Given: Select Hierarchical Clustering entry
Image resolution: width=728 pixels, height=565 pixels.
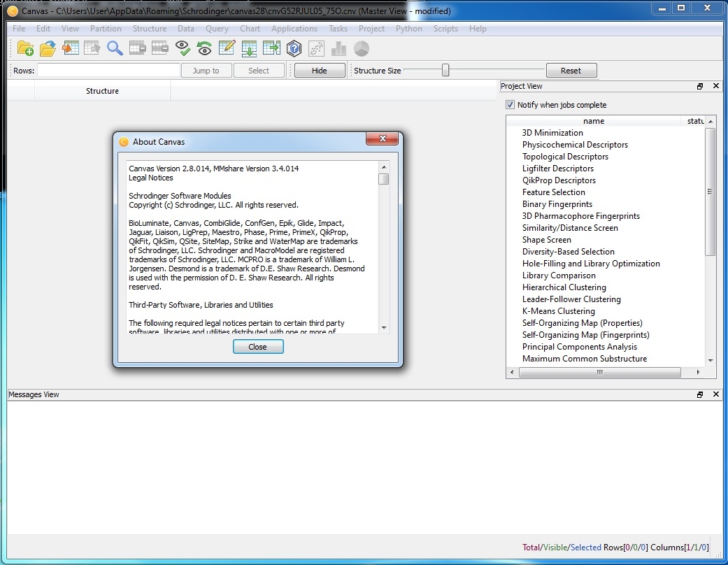Looking at the screenshot, I should pyautogui.click(x=564, y=287).
